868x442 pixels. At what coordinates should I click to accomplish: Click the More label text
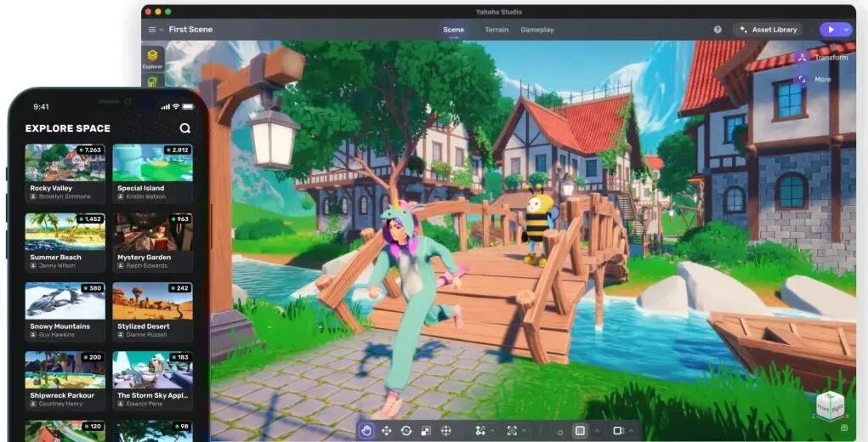(x=823, y=80)
